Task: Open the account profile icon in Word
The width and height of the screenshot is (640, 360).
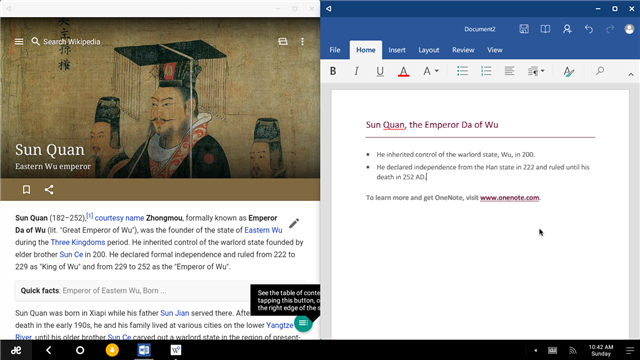Action: 629,29
